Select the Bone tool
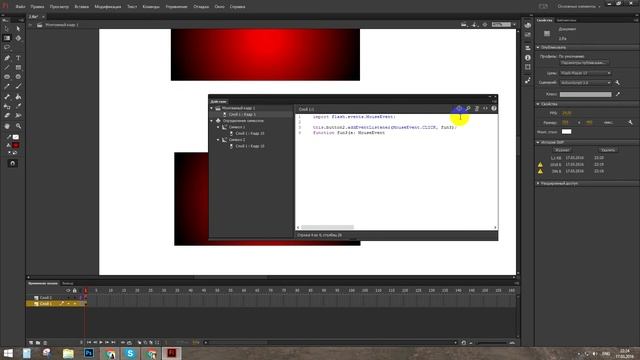 (x=7, y=97)
